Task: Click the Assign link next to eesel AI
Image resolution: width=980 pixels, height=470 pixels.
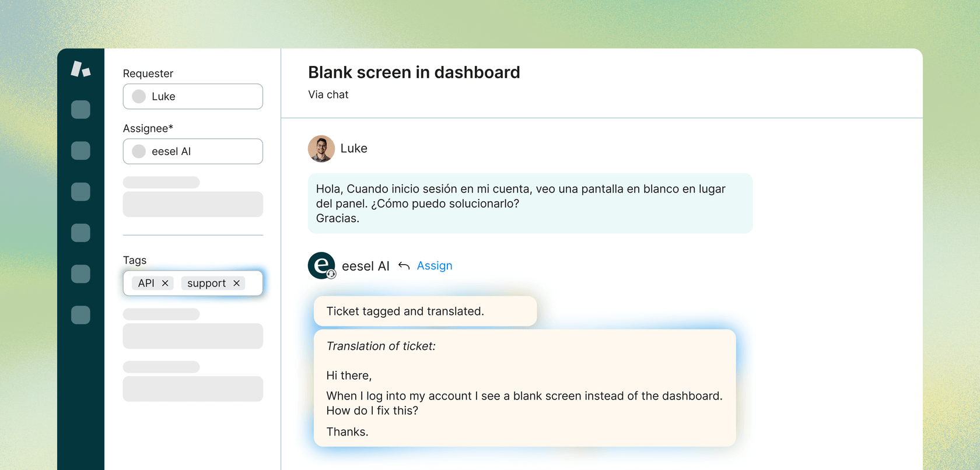Action: (434, 266)
